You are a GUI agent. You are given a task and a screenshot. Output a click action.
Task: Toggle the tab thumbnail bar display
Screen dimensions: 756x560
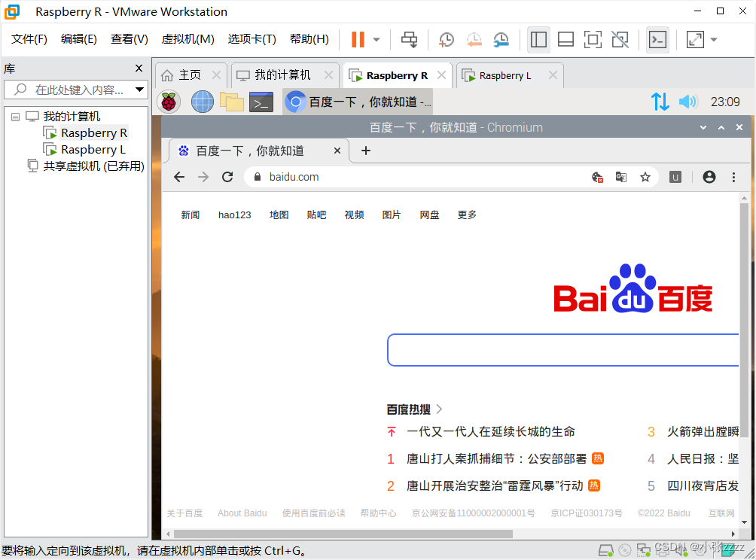[x=565, y=39]
